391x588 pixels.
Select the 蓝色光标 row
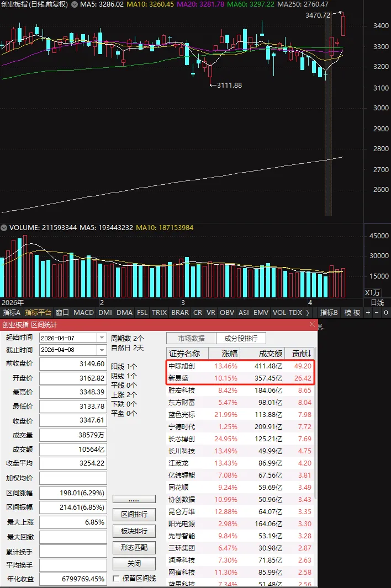(240, 414)
